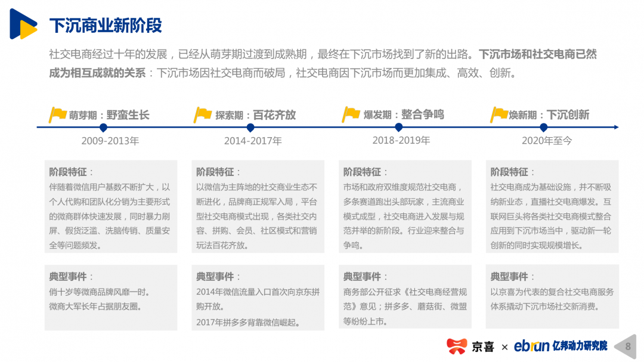This screenshot has height=362, width=644.
Task: Click the heading 焕新期：下沉创新
Action: [x=549, y=115]
